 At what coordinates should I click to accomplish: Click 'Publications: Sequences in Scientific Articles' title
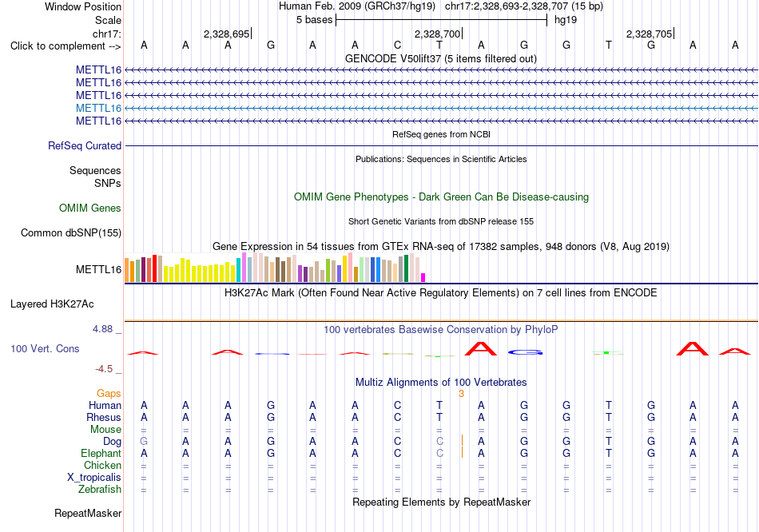coord(441,159)
